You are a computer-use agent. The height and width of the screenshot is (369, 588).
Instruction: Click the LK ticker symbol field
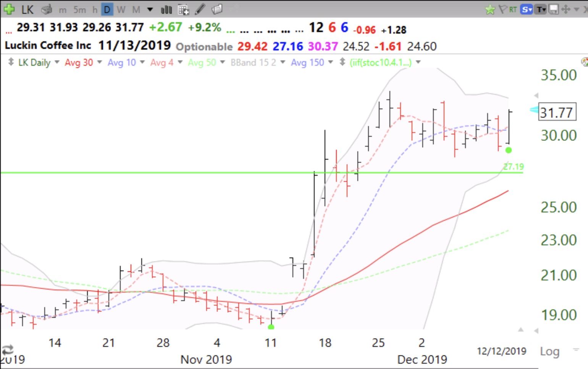tap(27, 10)
